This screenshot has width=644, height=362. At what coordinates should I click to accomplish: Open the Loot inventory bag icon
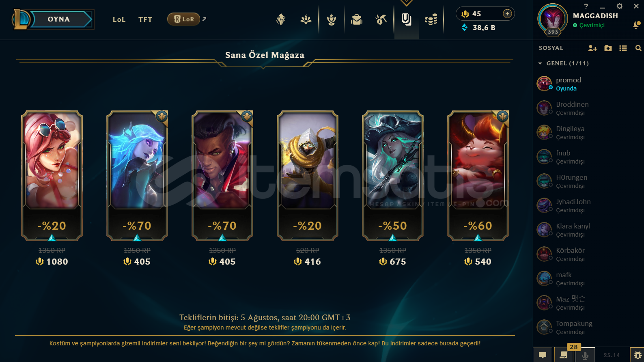[x=357, y=19]
